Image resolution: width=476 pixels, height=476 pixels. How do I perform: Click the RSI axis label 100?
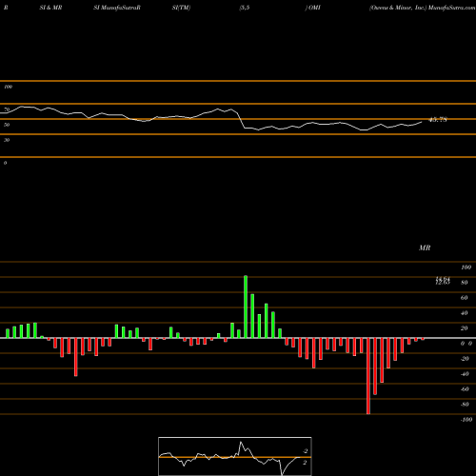pyautogui.click(x=9, y=87)
